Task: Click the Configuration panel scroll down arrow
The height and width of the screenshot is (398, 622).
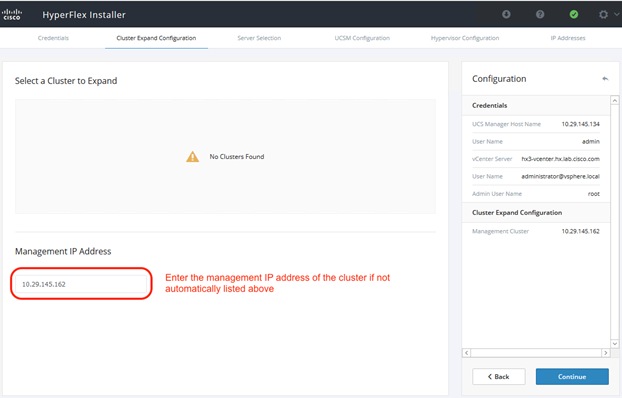Action: pyautogui.click(x=614, y=344)
